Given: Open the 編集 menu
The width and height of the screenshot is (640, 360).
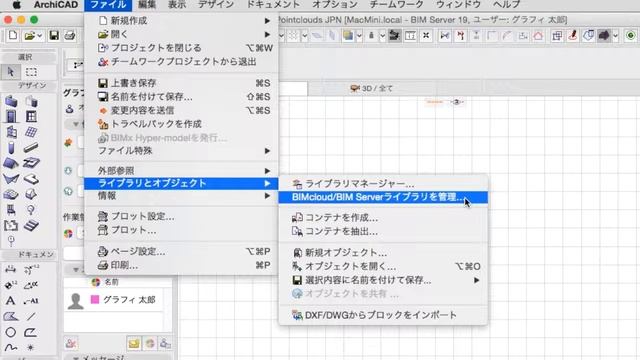Looking at the screenshot, I should (x=147, y=5).
